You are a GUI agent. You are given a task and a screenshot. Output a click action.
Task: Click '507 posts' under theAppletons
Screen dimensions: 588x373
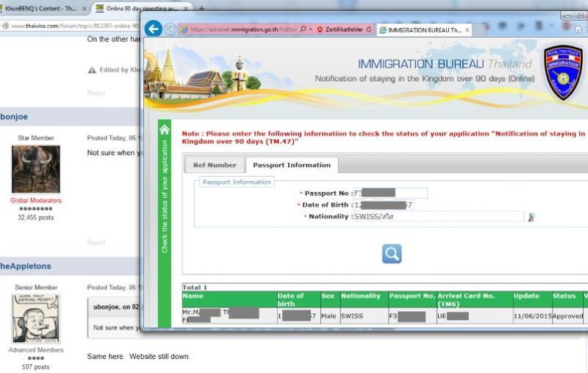[36, 366]
